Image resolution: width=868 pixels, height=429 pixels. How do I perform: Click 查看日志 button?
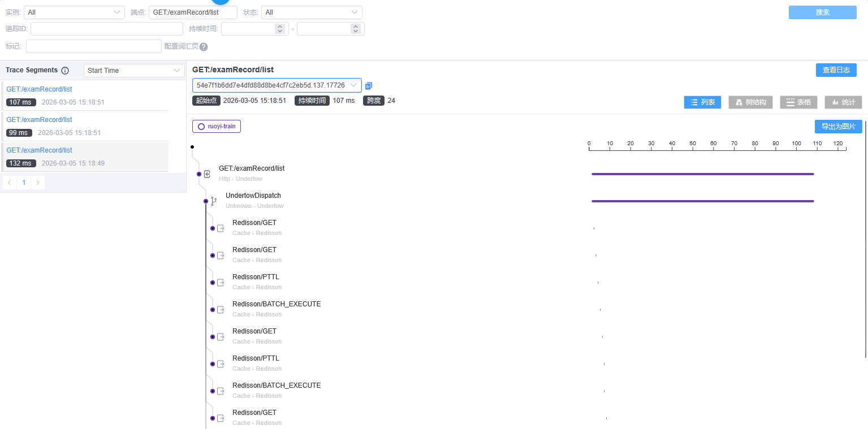click(836, 70)
